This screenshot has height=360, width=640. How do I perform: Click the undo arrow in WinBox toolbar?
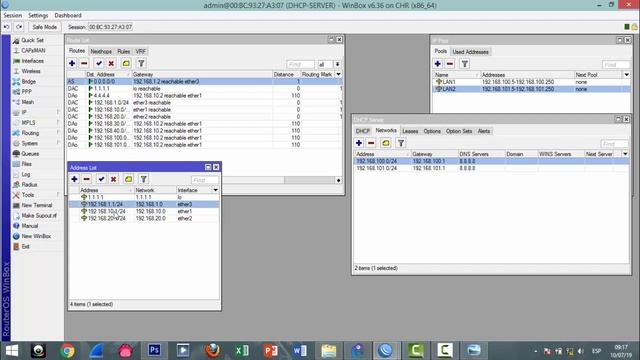(x=7, y=27)
